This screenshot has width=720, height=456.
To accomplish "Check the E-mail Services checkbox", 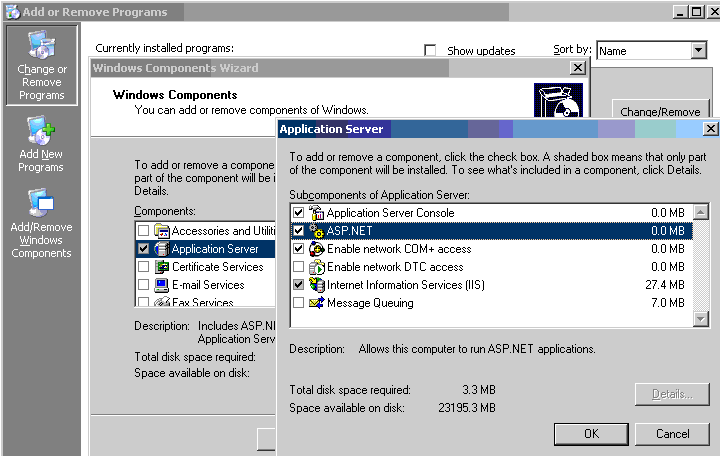I will point(144,285).
